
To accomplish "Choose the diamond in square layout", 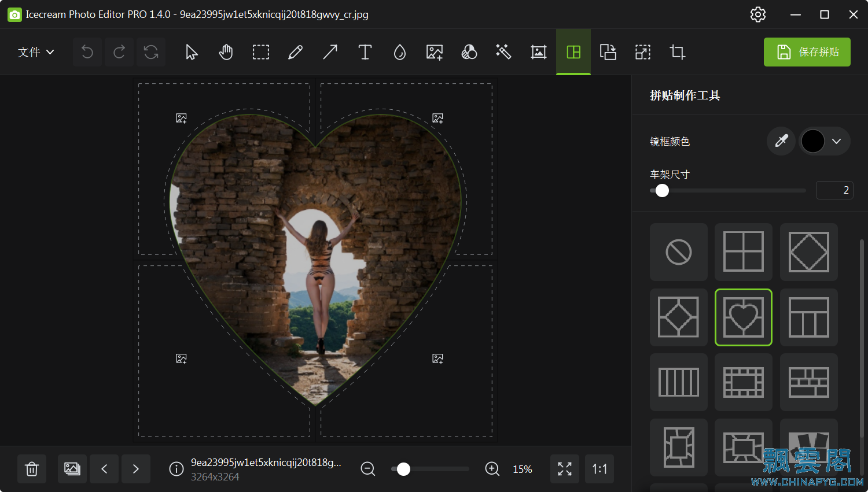I will click(x=809, y=252).
